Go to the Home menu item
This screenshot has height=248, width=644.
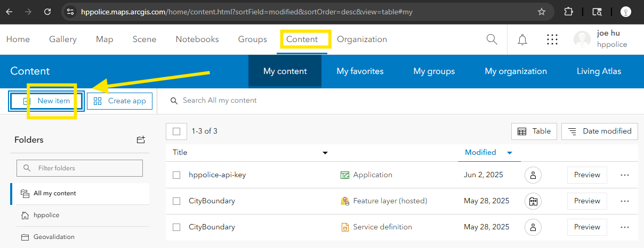pyautogui.click(x=18, y=39)
